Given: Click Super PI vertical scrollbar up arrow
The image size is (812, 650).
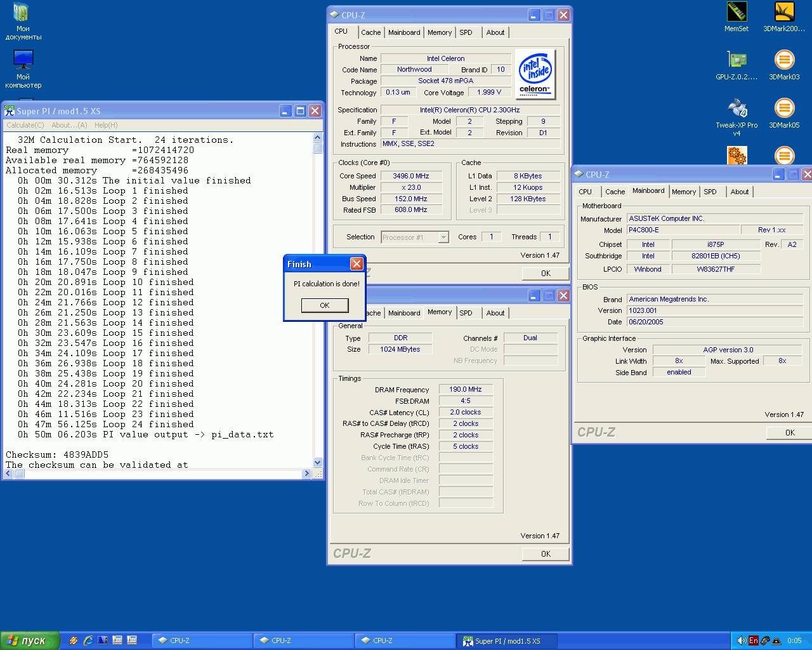Looking at the screenshot, I should pyautogui.click(x=318, y=138).
